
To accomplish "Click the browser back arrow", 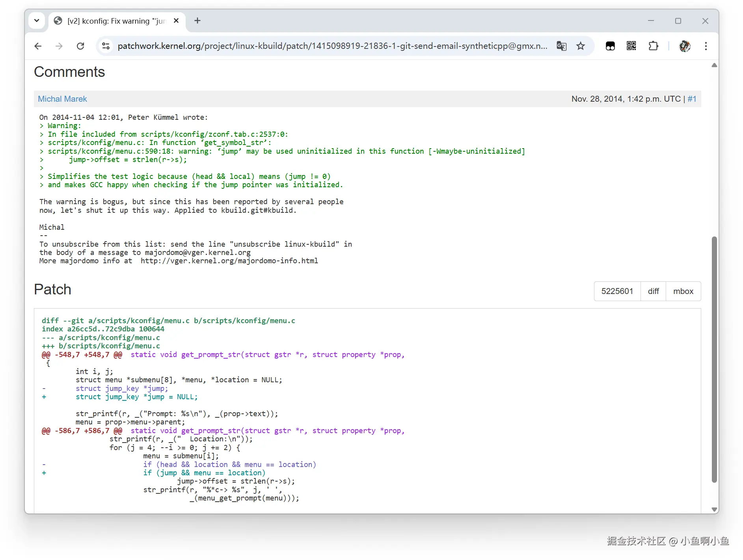I will [x=38, y=46].
